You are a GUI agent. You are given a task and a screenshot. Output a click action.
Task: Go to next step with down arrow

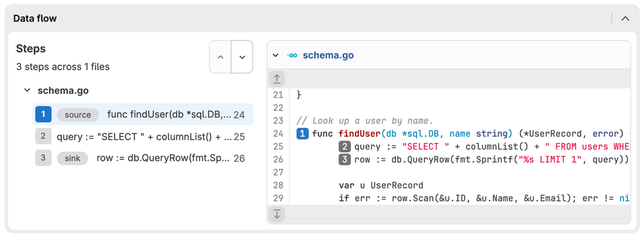[x=242, y=57]
